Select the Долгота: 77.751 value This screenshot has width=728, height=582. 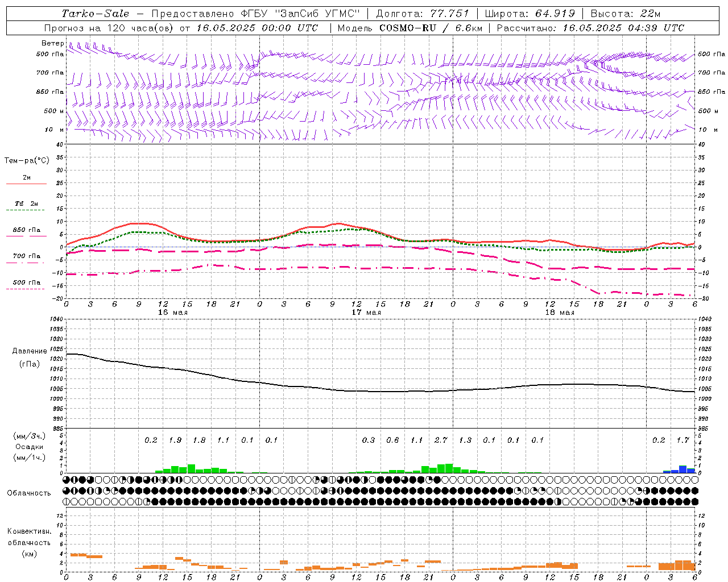click(x=422, y=14)
